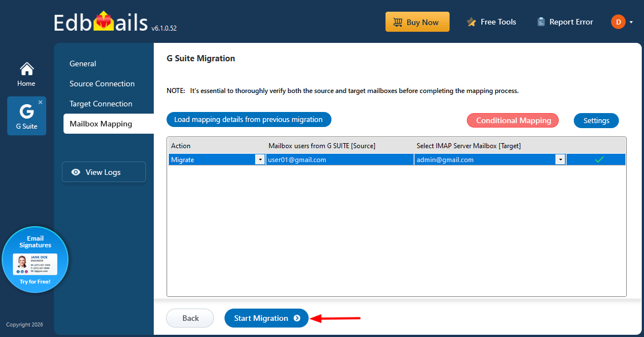Click View Logs button
The image size is (644, 337).
pyautogui.click(x=104, y=172)
